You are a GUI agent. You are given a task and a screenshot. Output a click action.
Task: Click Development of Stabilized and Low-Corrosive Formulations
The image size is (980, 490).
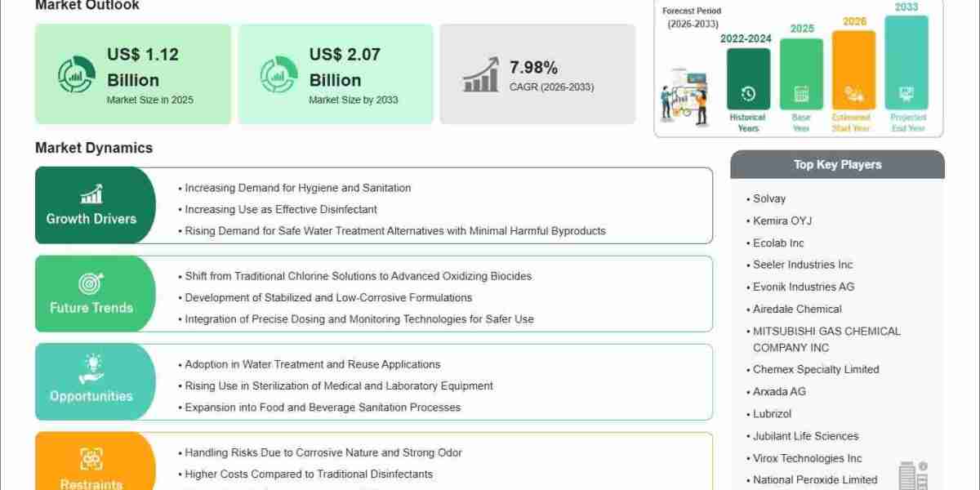[x=328, y=297]
